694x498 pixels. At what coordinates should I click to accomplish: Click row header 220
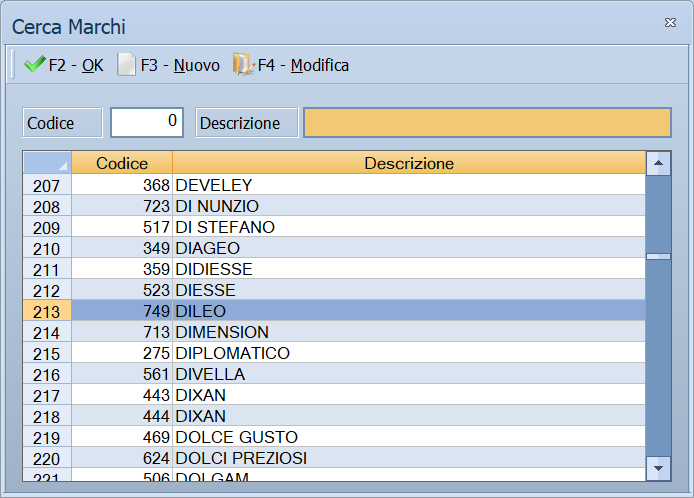tap(47, 458)
